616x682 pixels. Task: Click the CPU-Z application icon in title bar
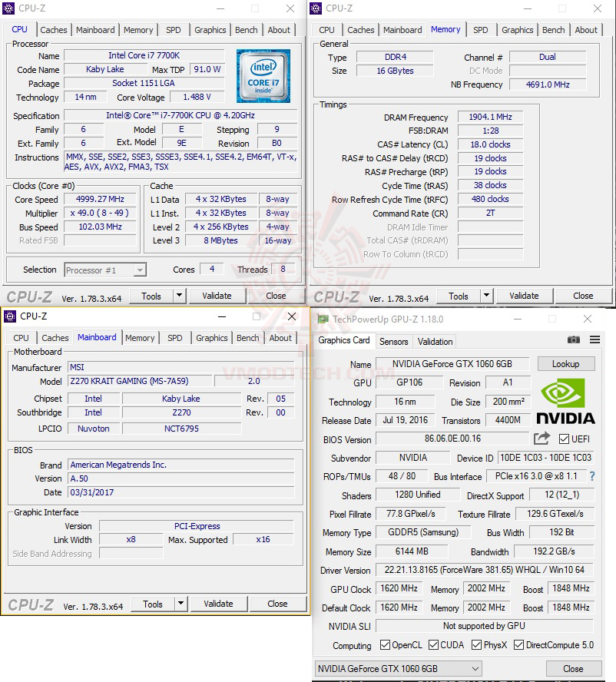coord(9,8)
